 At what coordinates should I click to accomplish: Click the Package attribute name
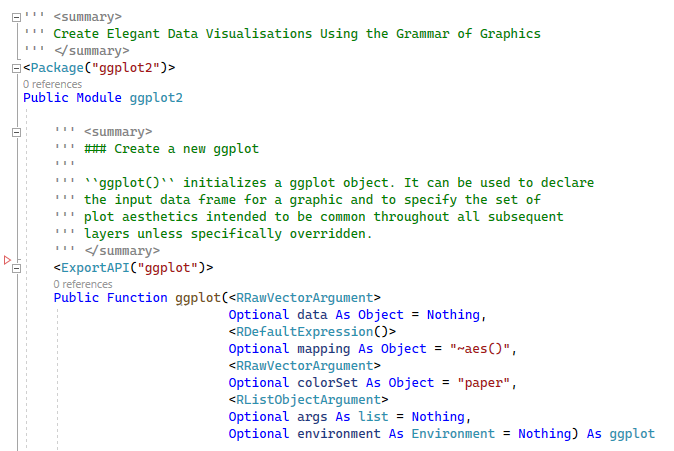pos(58,67)
